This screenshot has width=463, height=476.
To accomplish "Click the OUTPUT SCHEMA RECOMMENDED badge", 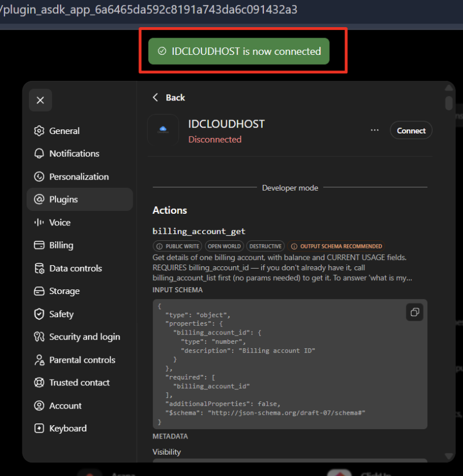I will (x=336, y=246).
